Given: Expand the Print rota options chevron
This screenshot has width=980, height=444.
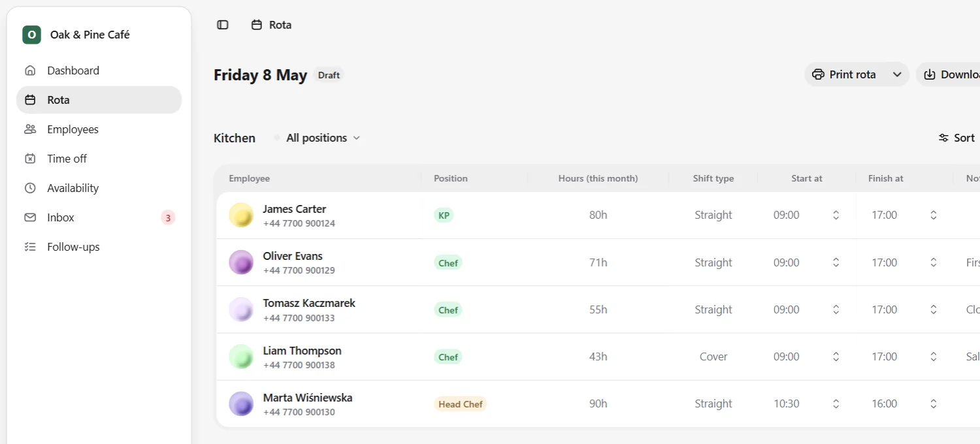Looking at the screenshot, I should pyautogui.click(x=897, y=74).
